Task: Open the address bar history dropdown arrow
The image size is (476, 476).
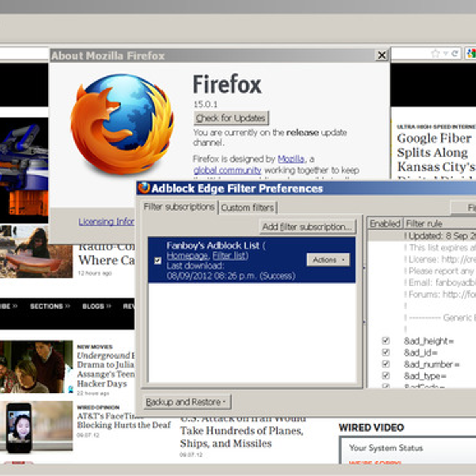Action: coord(446,54)
